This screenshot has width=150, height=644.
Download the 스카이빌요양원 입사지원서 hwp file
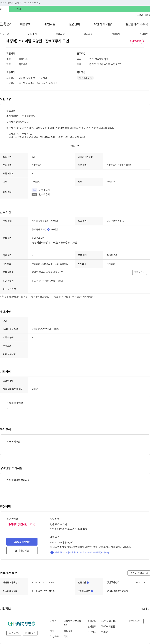pos(82,552)
